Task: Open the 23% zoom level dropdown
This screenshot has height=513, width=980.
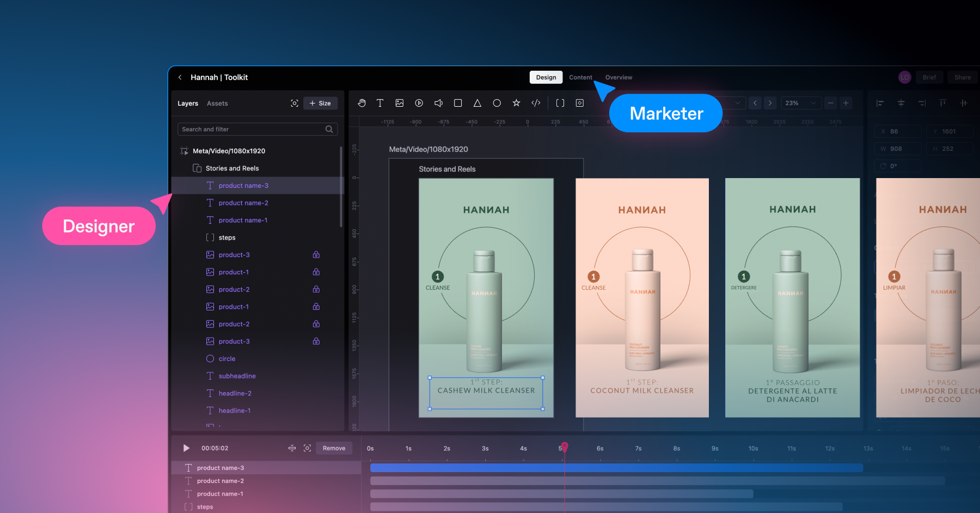Action: pos(801,103)
